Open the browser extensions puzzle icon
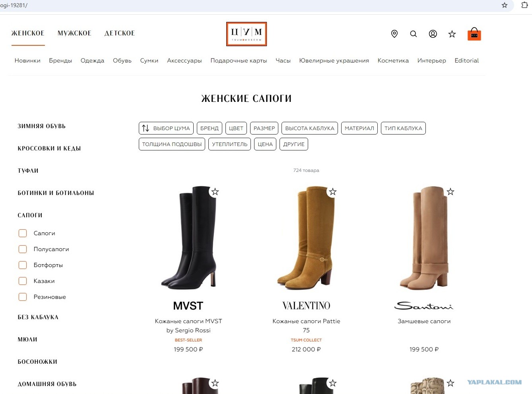 click(524, 5)
